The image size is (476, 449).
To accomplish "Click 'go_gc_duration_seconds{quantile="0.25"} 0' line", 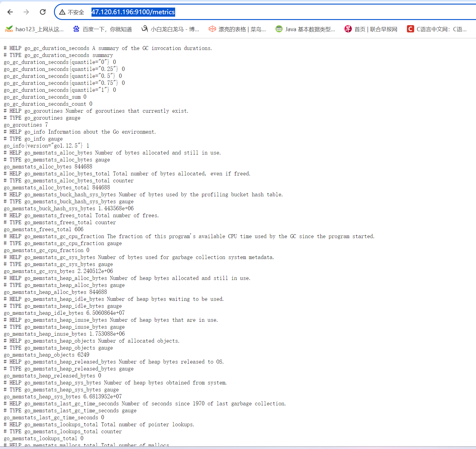I will (x=64, y=69).
